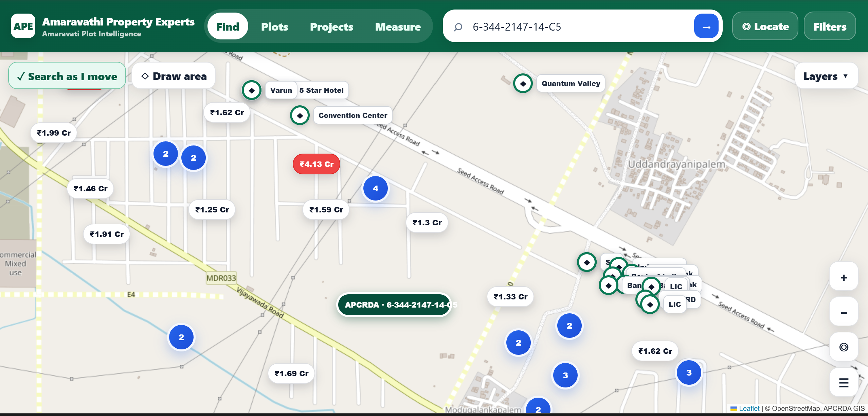Click the APE logo icon
This screenshot has height=416, width=868.
tap(23, 26)
